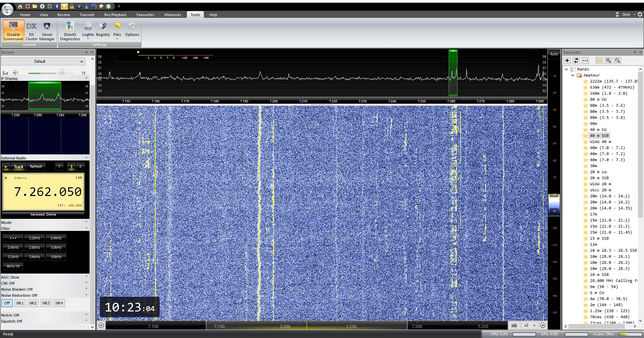This screenshot has width=644, height=338.
Task: Adjust the audio volume slider
Action: [62, 73]
